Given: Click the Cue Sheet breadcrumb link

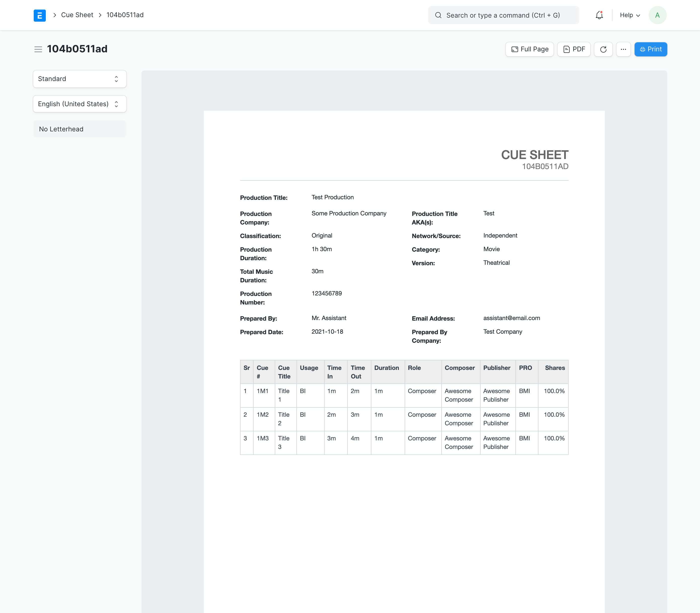Looking at the screenshot, I should 77,15.
